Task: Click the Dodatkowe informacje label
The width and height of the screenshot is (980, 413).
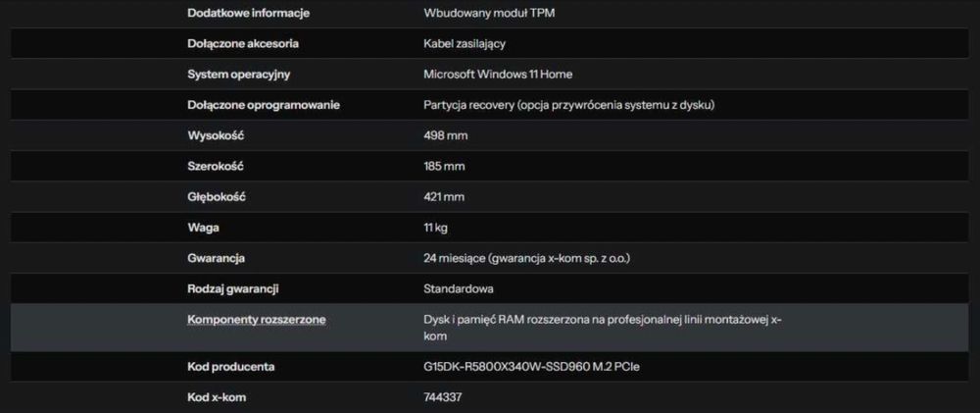Action: 249,13
